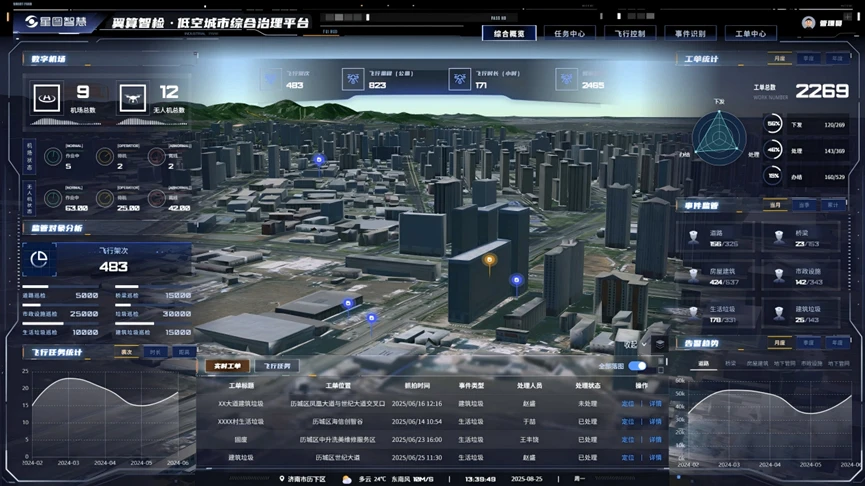Click the orange map pin marker
Screen dimensions: 865x486
(x=489, y=262)
